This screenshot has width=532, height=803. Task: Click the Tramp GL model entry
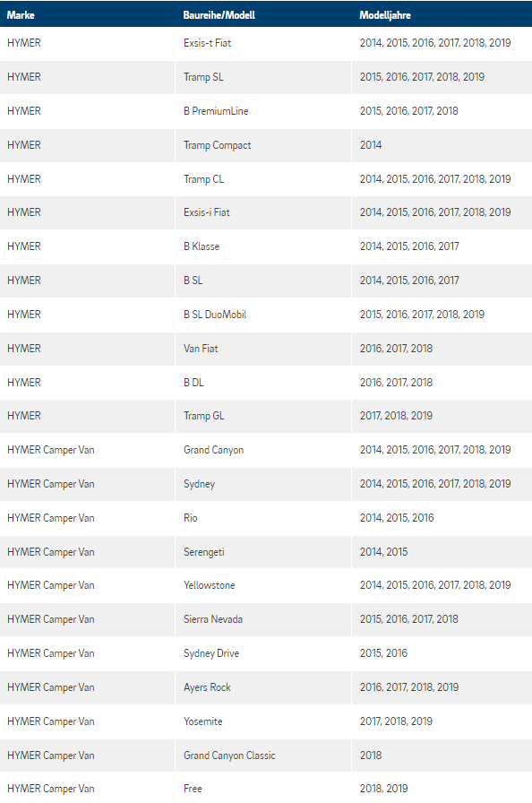click(204, 416)
